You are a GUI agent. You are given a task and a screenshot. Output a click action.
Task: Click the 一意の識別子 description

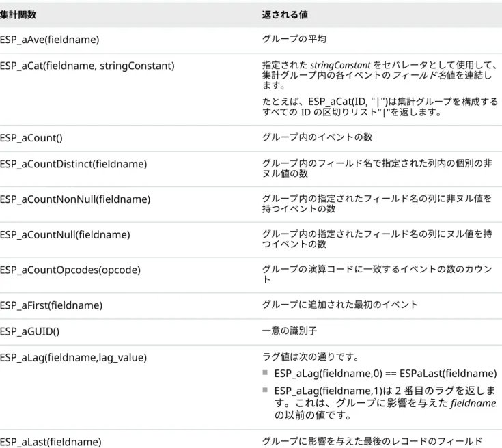point(290,331)
